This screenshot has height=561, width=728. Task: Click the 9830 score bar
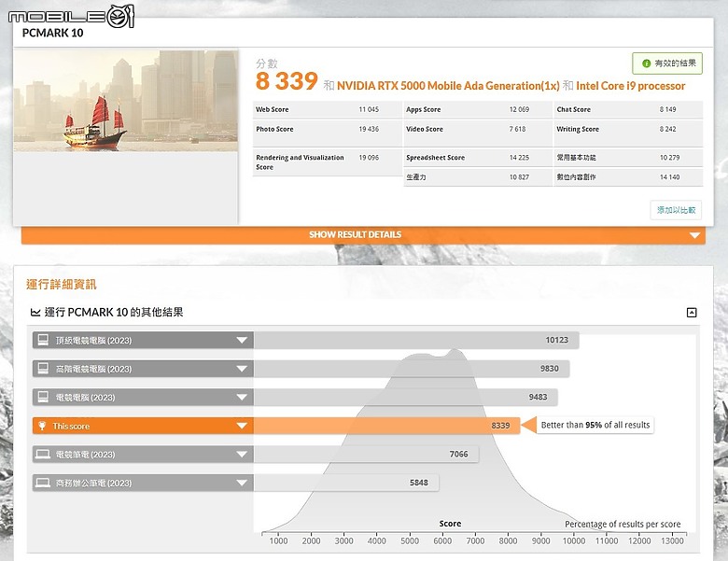click(x=412, y=369)
